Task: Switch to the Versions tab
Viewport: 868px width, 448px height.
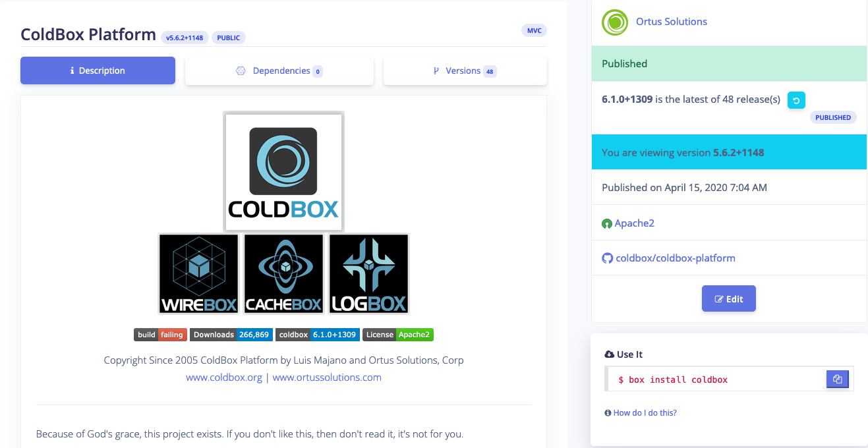Action: pyautogui.click(x=465, y=71)
